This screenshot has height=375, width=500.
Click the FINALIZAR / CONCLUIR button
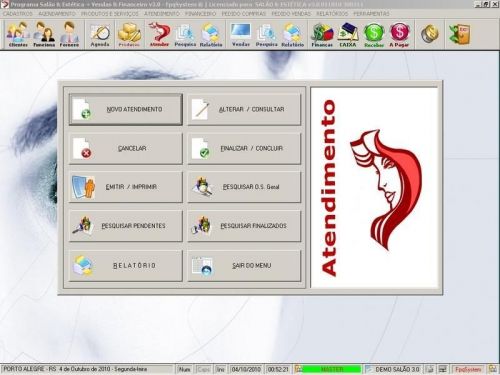[x=244, y=148]
